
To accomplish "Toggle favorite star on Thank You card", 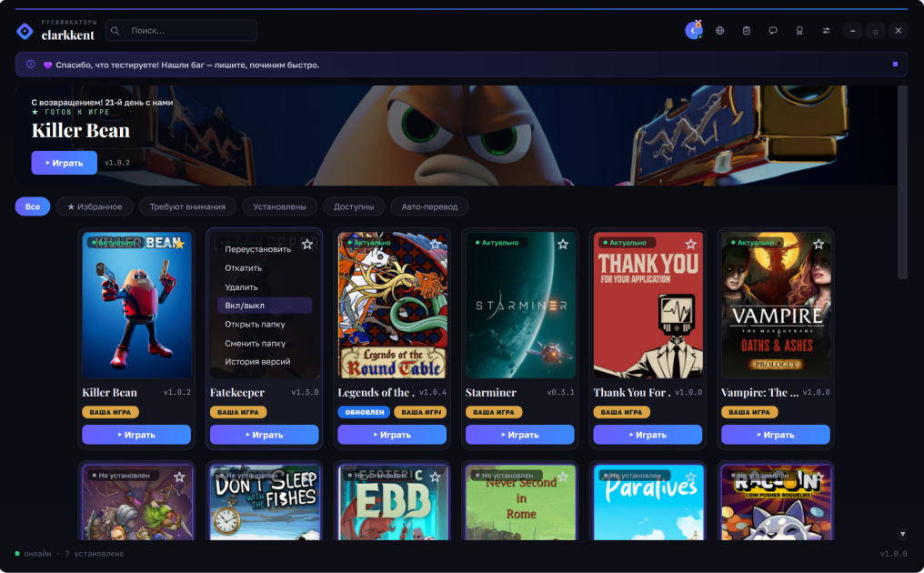I will [x=690, y=244].
